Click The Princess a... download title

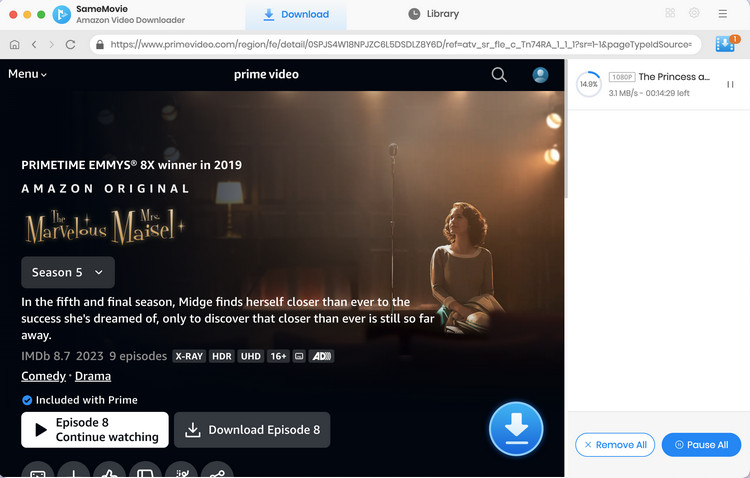point(674,77)
